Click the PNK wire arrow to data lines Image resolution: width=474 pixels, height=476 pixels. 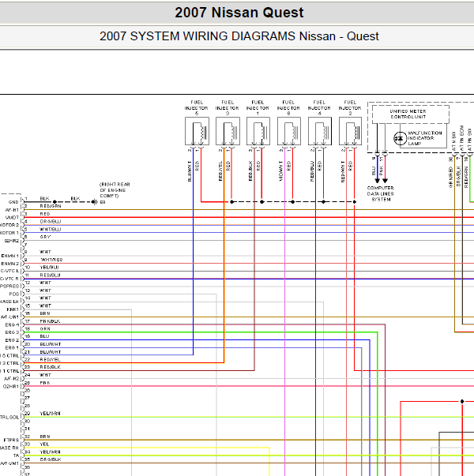(385, 181)
